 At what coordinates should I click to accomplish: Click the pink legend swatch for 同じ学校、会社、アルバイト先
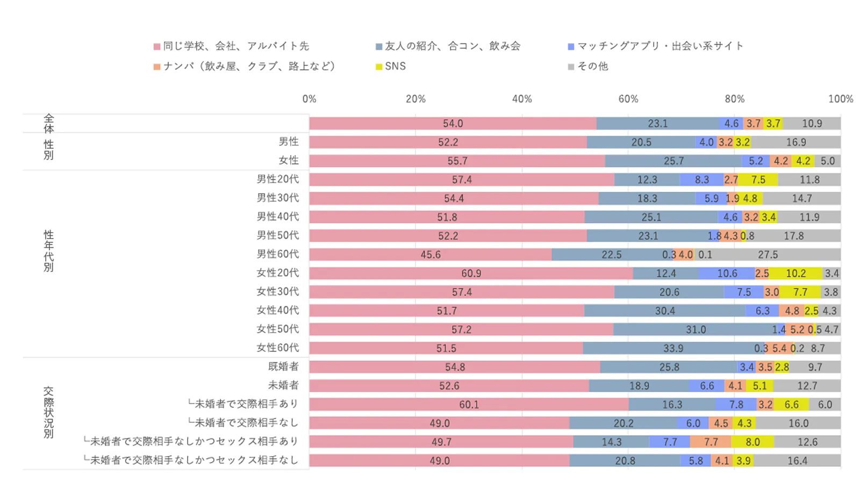click(x=157, y=47)
